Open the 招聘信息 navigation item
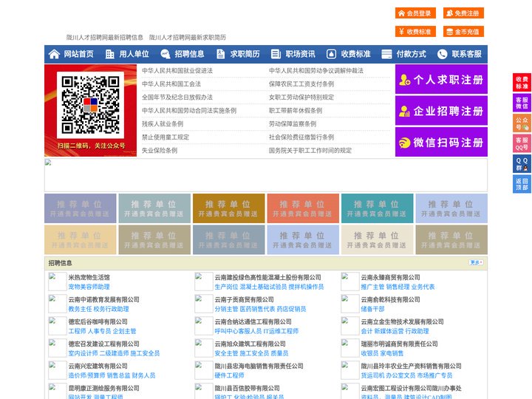Viewport: 532px width, 399px height. click(183, 54)
